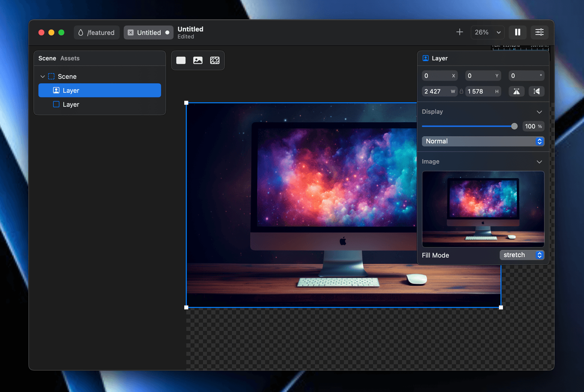Toggle the aspect ratio lock
Image resolution: width=584 pixels, height=392 pixels.
click(462, 91)
